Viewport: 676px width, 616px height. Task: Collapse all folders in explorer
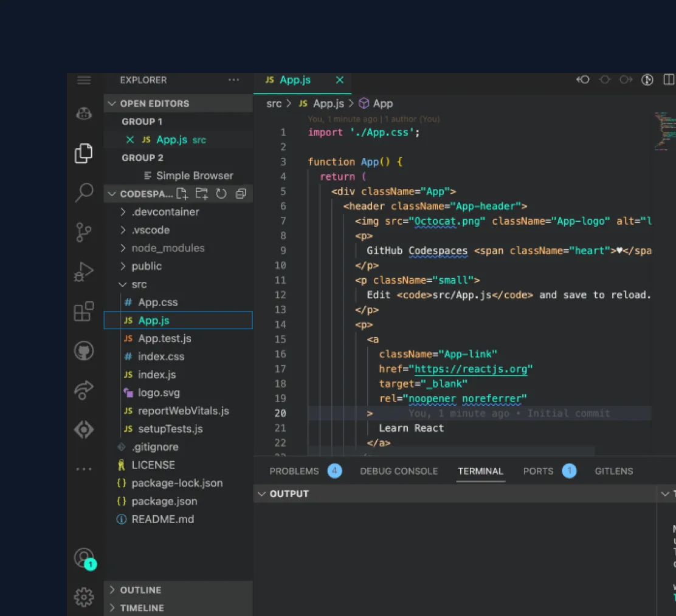[x=241, y=194]
